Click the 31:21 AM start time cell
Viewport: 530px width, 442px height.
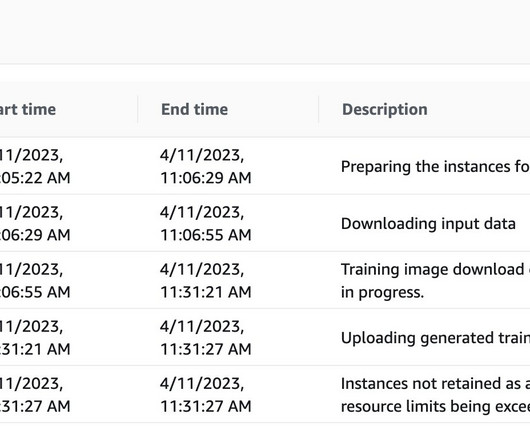pos(35,338)
